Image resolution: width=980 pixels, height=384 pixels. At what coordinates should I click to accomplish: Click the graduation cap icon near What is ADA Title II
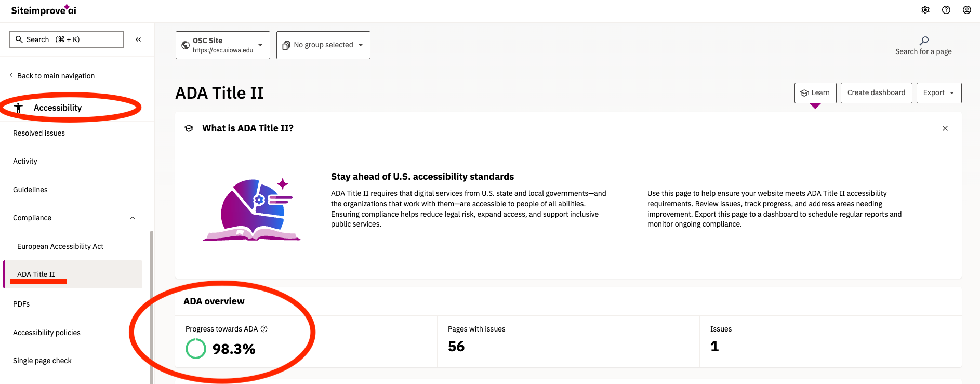tap(189, 128)
